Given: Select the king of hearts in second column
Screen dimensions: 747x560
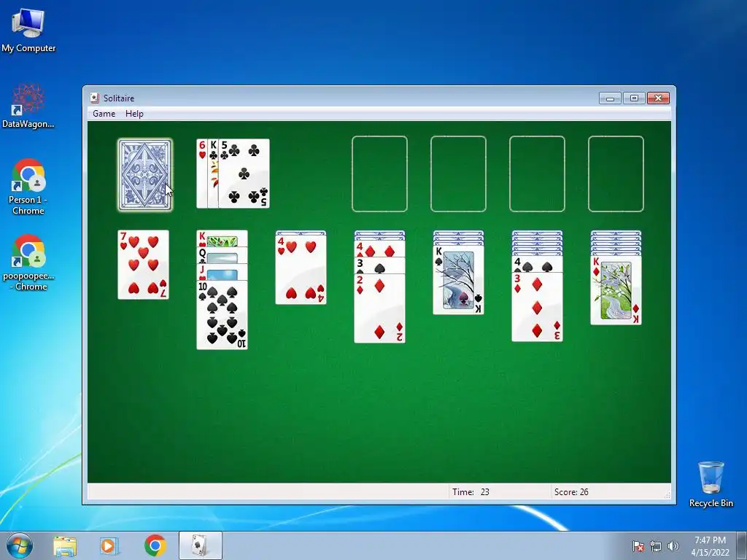Looking at the screenshot, I should (222, 238).
